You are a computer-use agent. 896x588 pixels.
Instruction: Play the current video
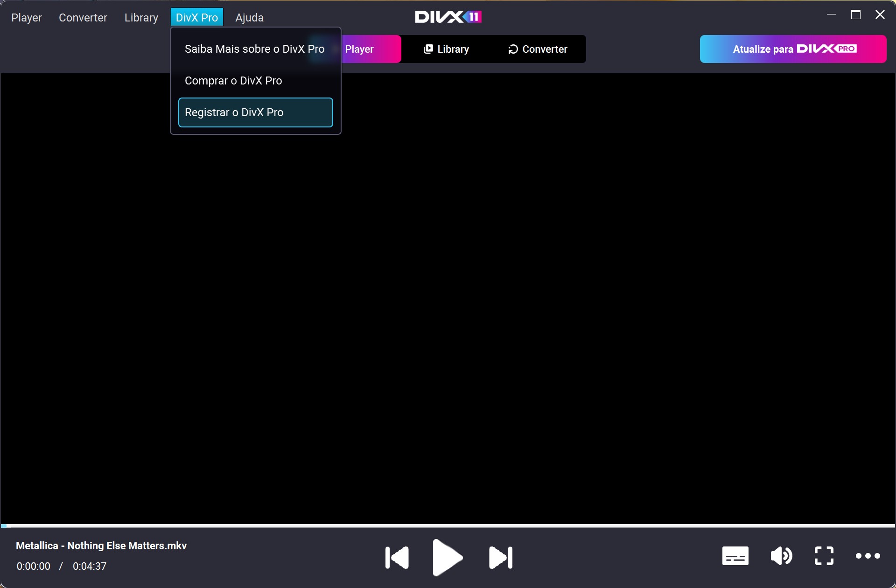tap(447, 557)
